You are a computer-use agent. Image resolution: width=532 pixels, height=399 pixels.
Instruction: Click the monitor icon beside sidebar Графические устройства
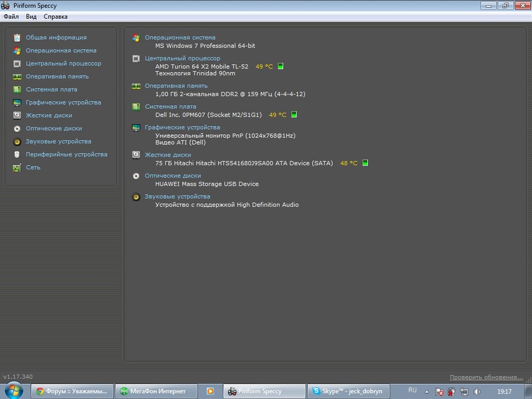17,102
